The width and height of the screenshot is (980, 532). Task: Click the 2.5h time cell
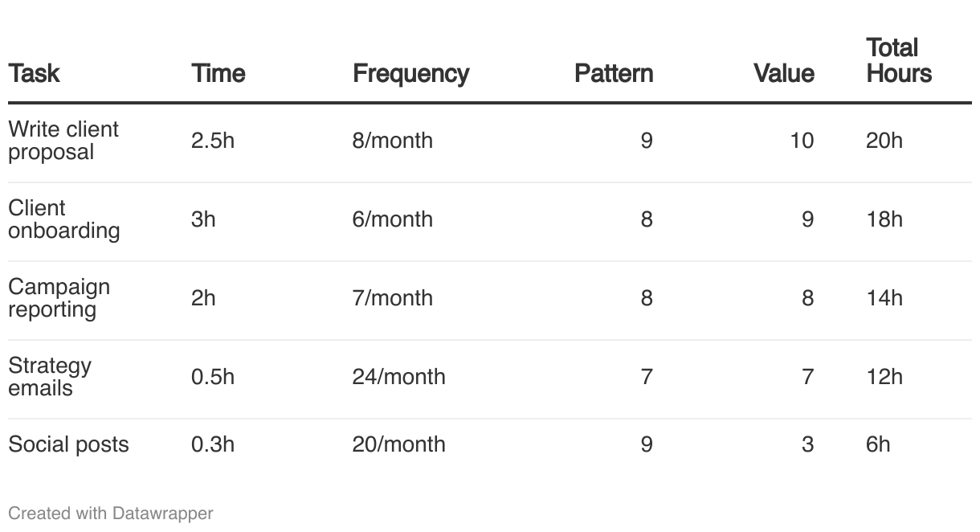(x=213, y=141)
